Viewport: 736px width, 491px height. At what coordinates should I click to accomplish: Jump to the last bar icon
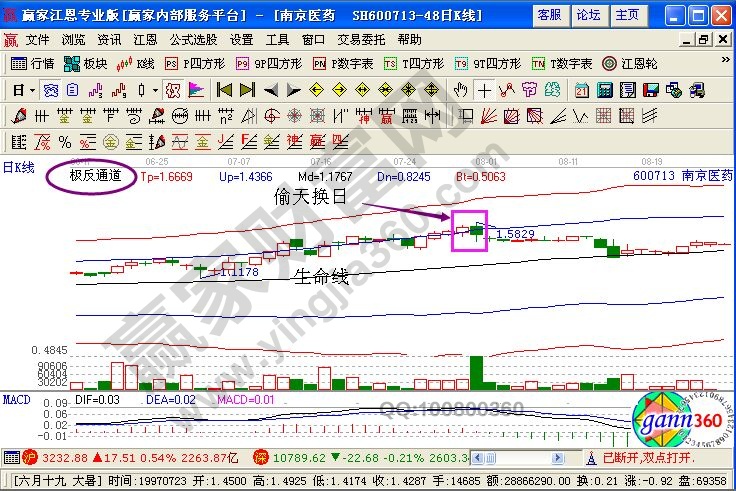pos(247,90)
